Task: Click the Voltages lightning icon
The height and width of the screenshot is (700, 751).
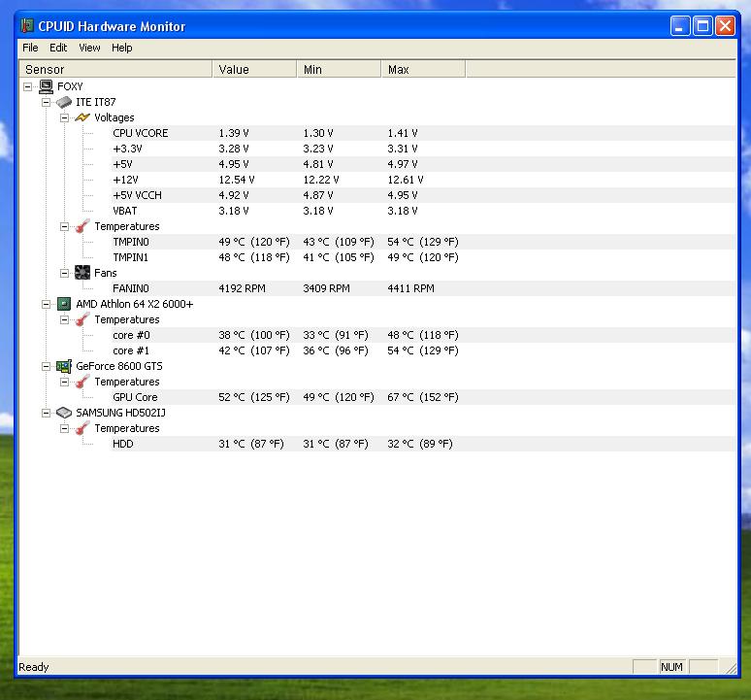Action: click(x=82, y=117)
